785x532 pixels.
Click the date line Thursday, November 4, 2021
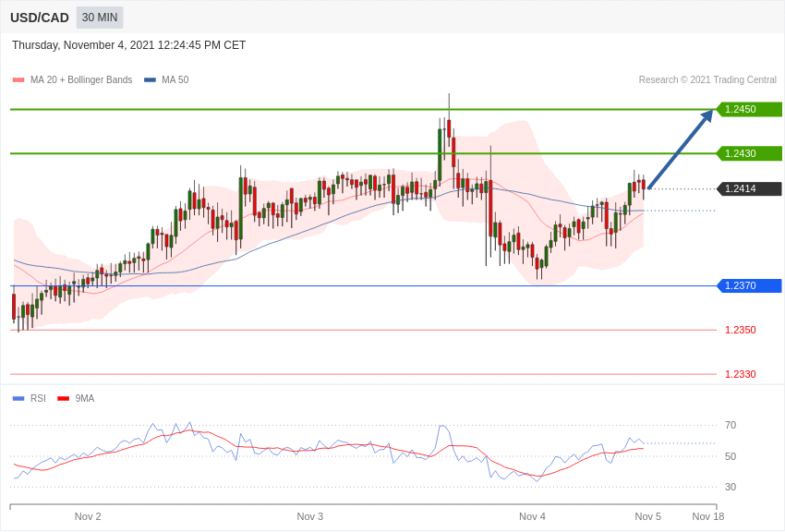pos(128,45)
